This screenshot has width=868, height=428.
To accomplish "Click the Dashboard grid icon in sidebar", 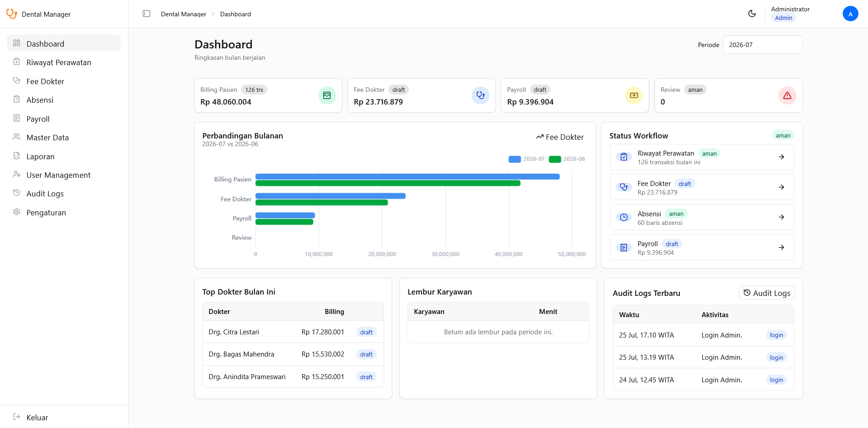I will 17,43.
